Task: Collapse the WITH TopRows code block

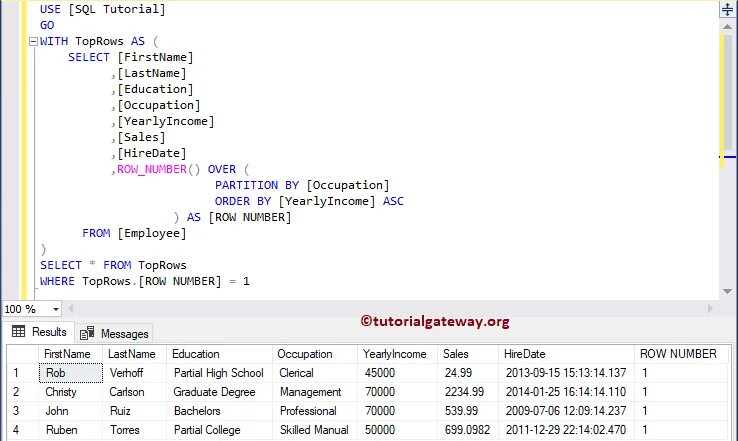Action: tap(33, 41)
